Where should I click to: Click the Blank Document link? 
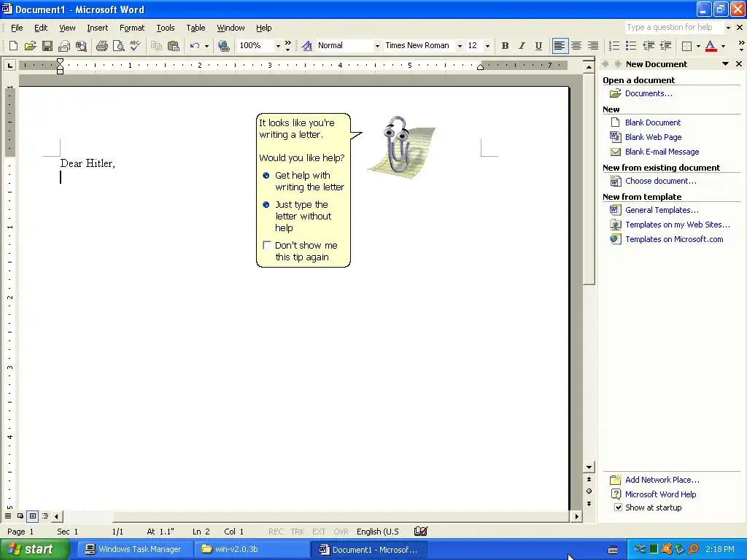(x=653, y=122)
